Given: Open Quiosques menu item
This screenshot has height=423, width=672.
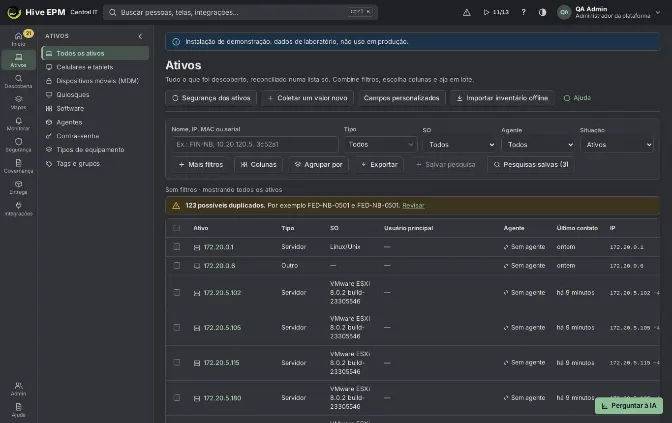Looking at the screenshot, I should click(95, 95).
